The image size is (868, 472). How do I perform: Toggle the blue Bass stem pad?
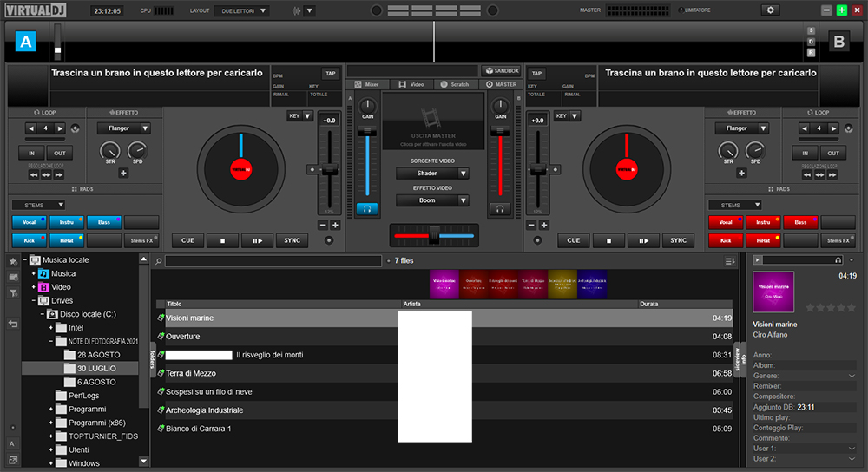tap(104, 222)
